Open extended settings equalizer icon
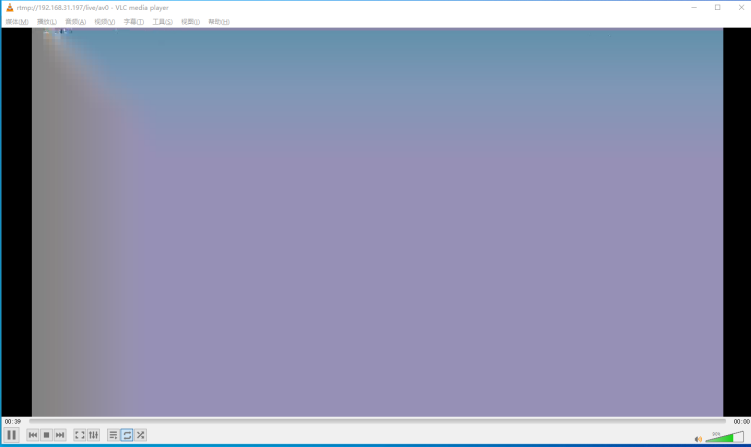Viewport: 751px width, 447px height. [93, 435]
